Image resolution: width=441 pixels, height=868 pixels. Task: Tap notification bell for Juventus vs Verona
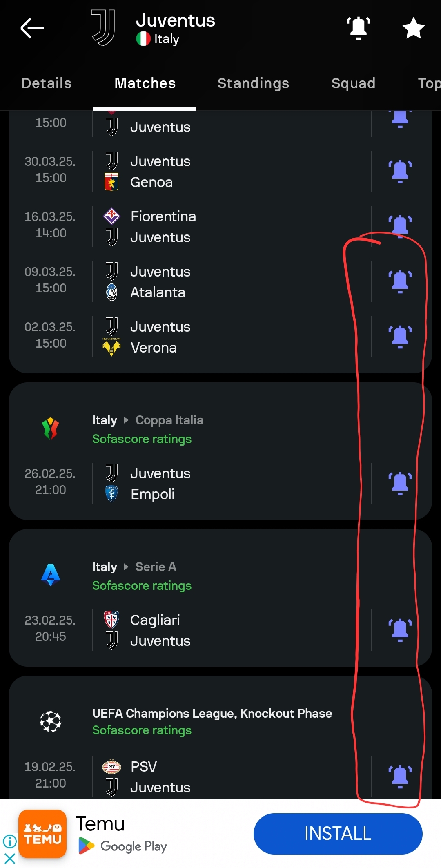click(400, 337)
